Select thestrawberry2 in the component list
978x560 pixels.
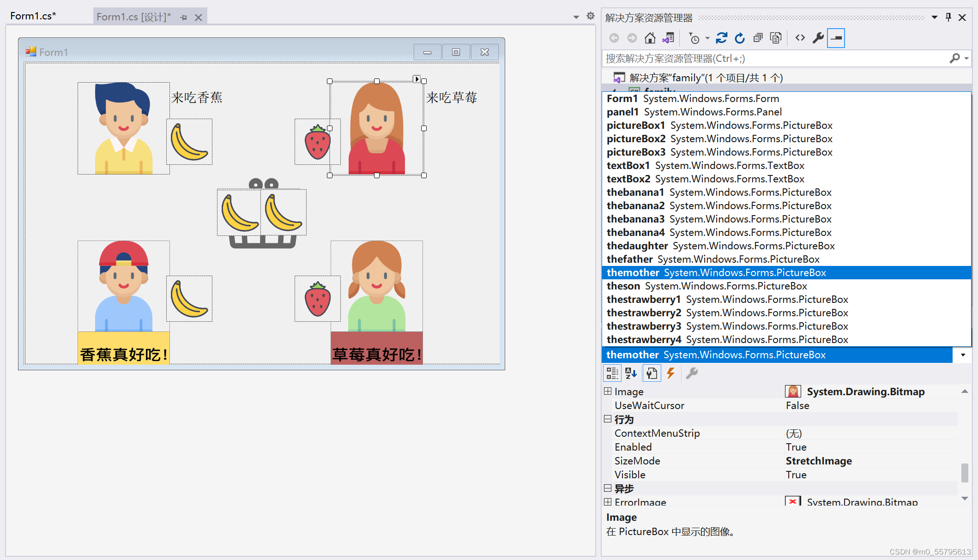coord(644,313)
